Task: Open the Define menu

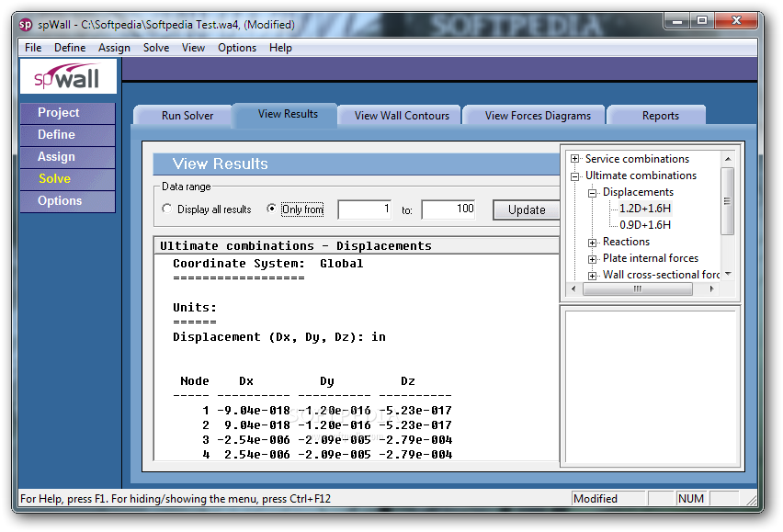Action: (70, 48)
